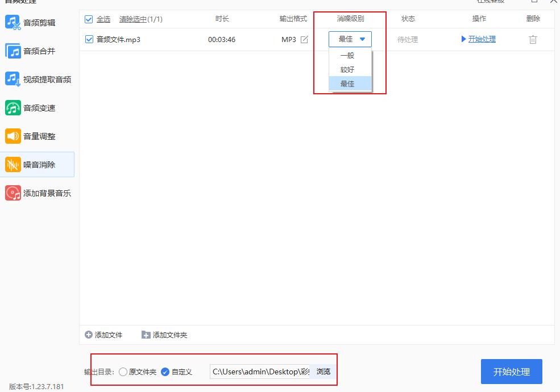Stay on the 噪音消除 tab
Viewport: 560px width, 392px height.
click(x=41, y=164)
